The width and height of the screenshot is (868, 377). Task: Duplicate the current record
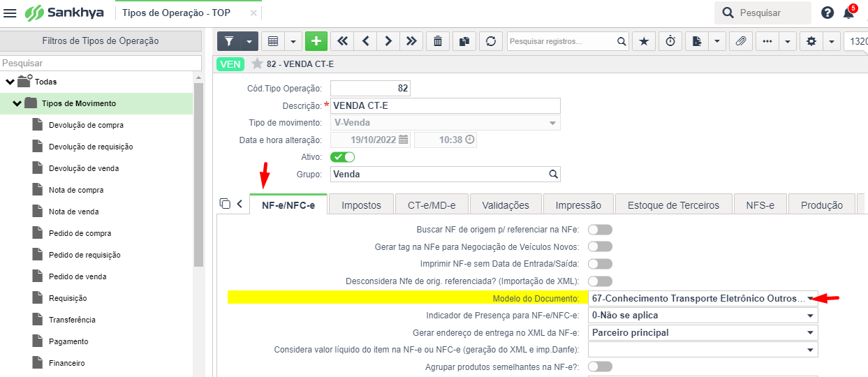tap(464, 41)
